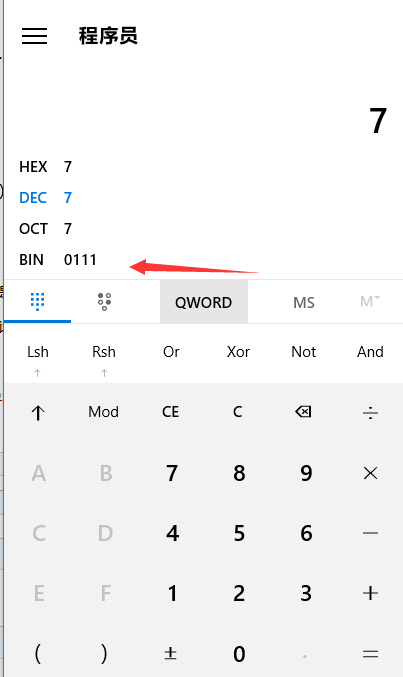The image size is (403, 677).
Task: Toggle the up-arrow shift key
Action: point(38,413)
